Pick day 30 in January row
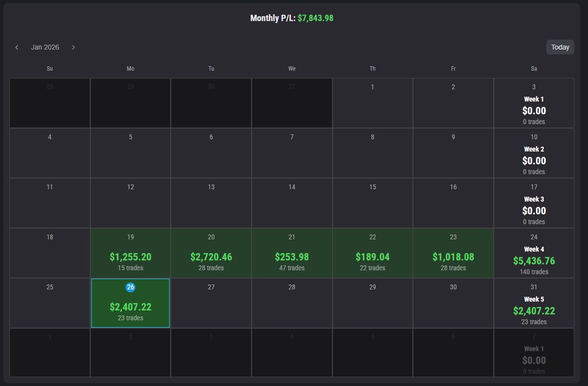 pyautogui.click(x=453, y=303)
